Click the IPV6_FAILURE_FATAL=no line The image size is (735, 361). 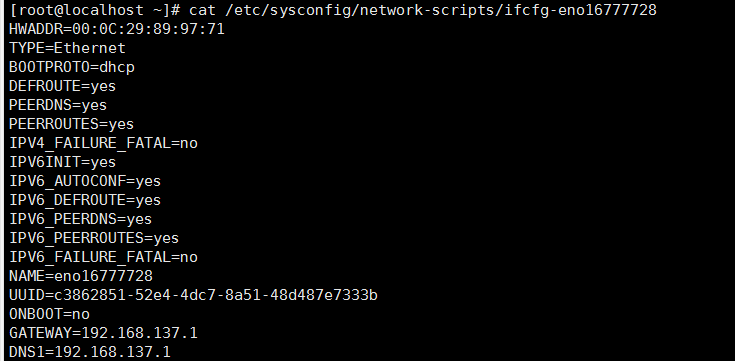pyautogui.click(x=103, y=257)
